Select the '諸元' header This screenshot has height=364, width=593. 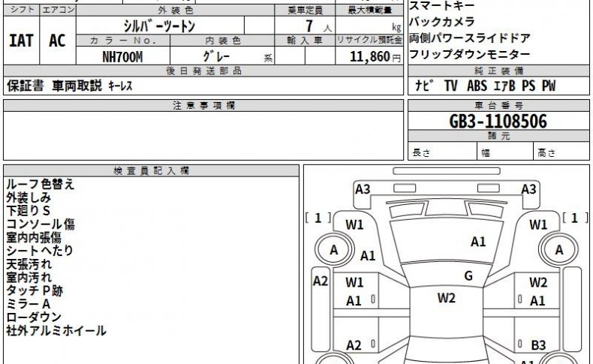499,136
